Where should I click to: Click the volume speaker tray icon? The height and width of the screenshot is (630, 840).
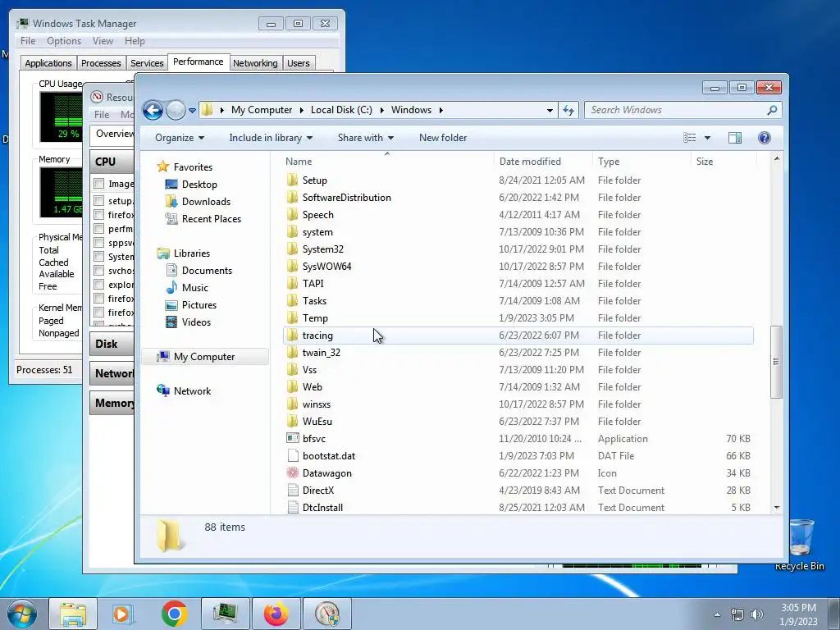click(x=756, y=614)
